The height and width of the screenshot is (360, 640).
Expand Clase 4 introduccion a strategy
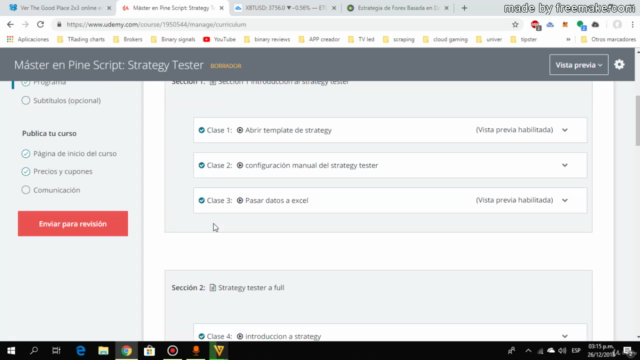[x=565, y=336]
